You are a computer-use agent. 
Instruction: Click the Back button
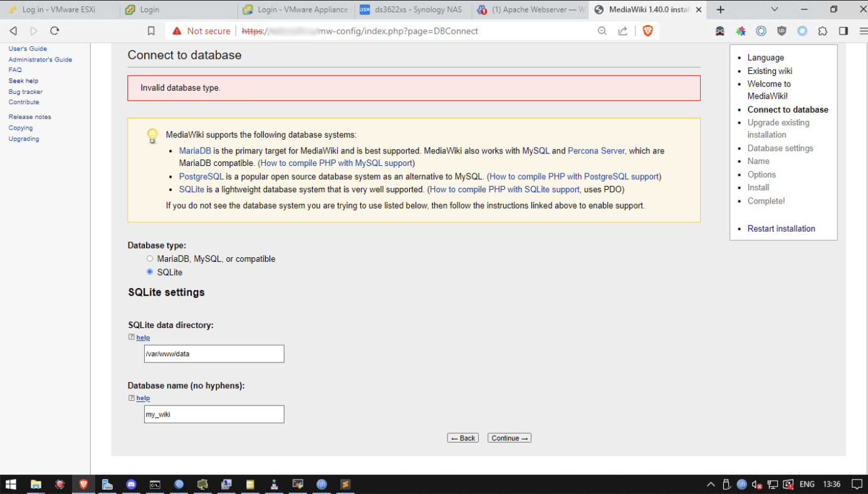pos(463,438)
